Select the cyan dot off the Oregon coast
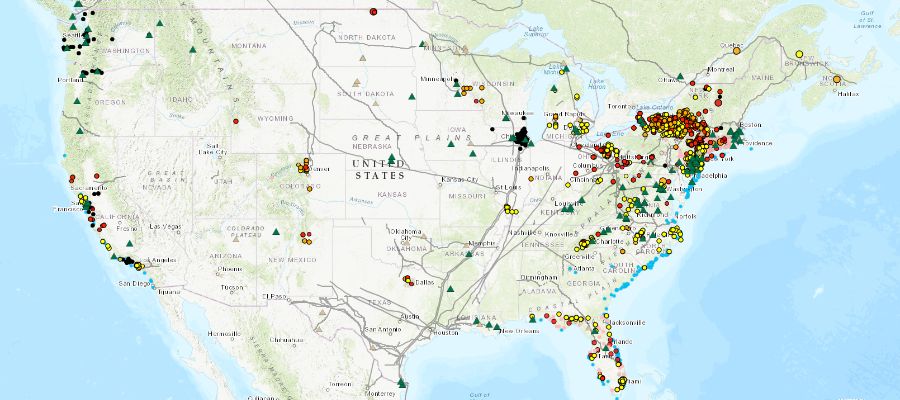 pyautogui.click(x=64, y=156)
